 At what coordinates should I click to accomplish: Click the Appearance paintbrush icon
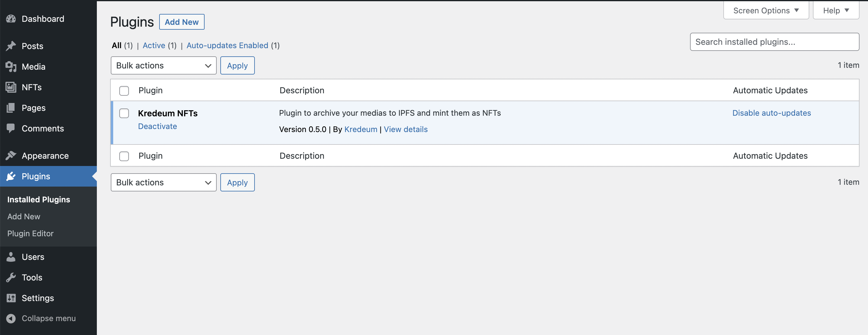[x=11, y=155]
